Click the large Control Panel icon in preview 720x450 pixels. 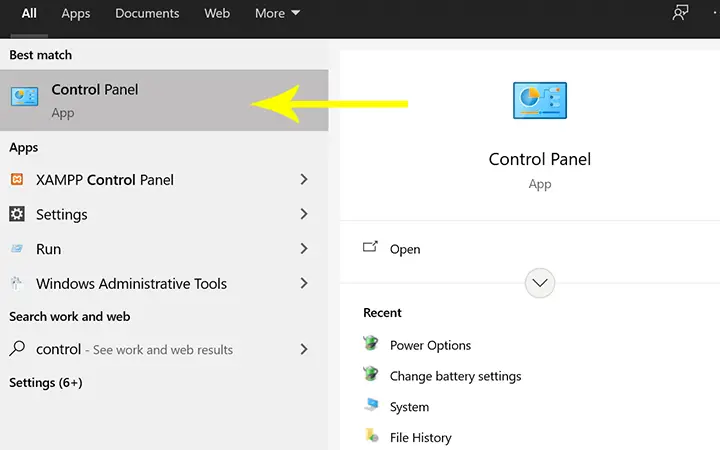(x=540, y=101)
